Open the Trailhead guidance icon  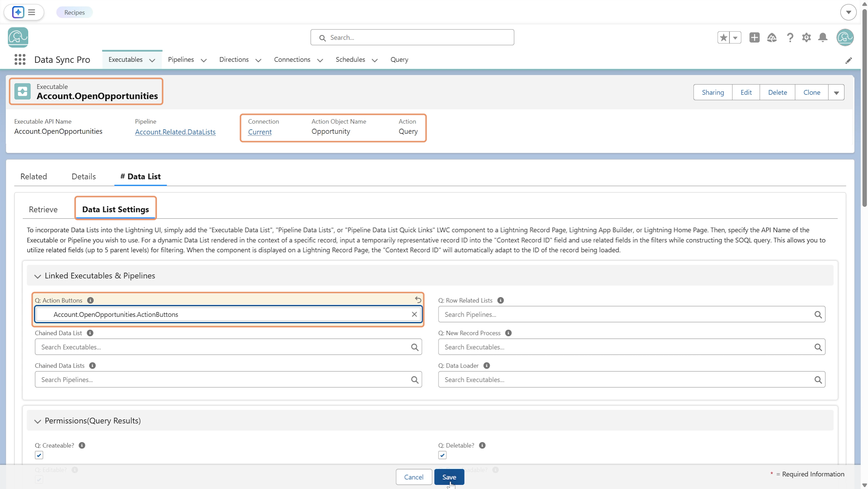[x=772, y=37]
